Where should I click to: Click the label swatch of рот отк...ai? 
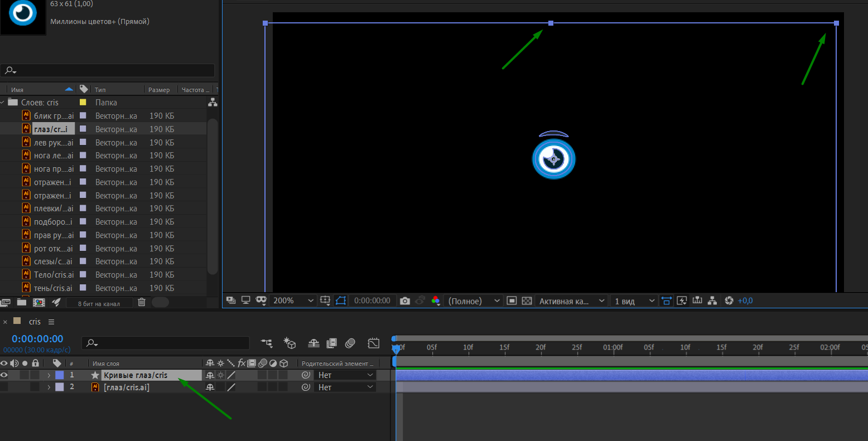coord(83,248)
